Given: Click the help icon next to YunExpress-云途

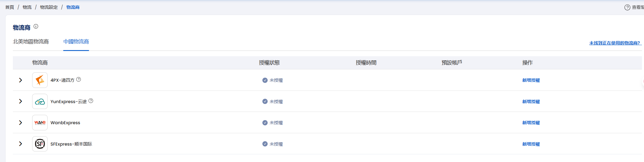Looking at the screenshot, I should tap(91, 101).
